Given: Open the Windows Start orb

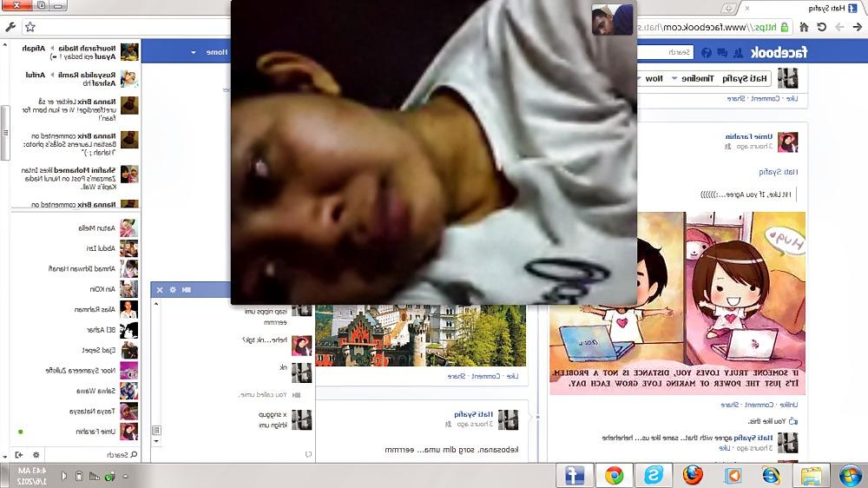Looking at the screenshot, I should pos(851,476).
